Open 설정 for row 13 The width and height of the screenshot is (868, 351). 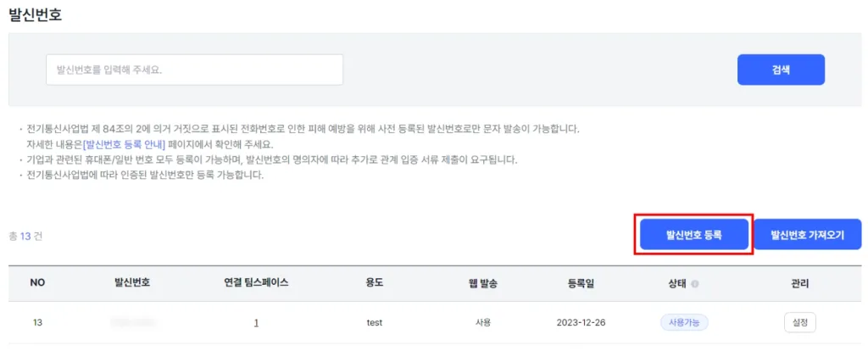[x=800, y=323]
